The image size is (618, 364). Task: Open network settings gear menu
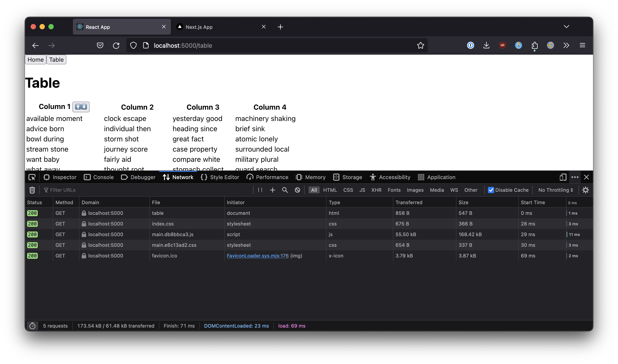click(585, 190)
